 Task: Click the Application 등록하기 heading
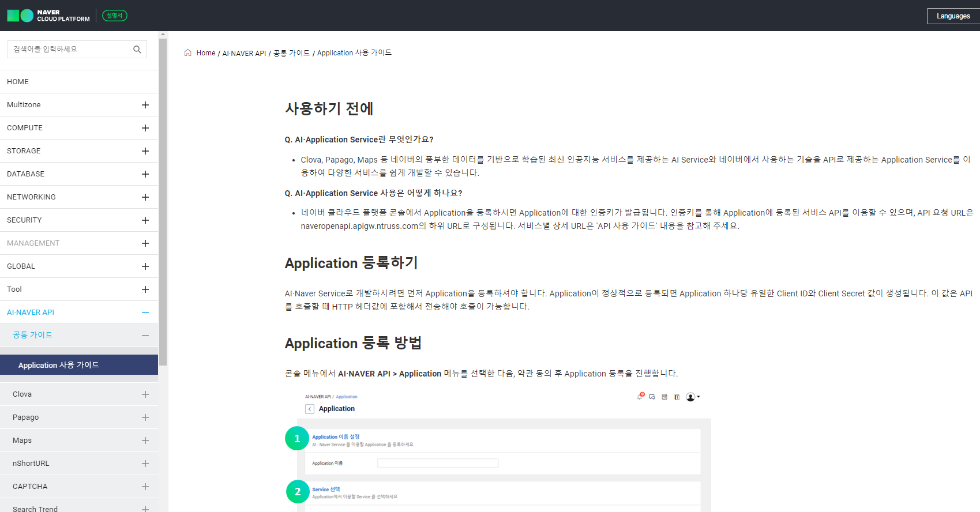click(351, 263)
